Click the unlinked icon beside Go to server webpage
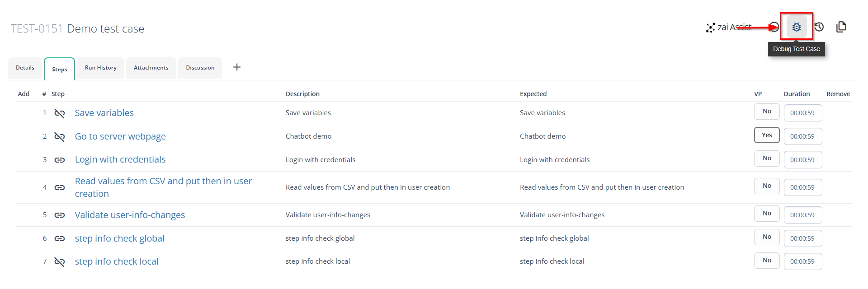 60,136
